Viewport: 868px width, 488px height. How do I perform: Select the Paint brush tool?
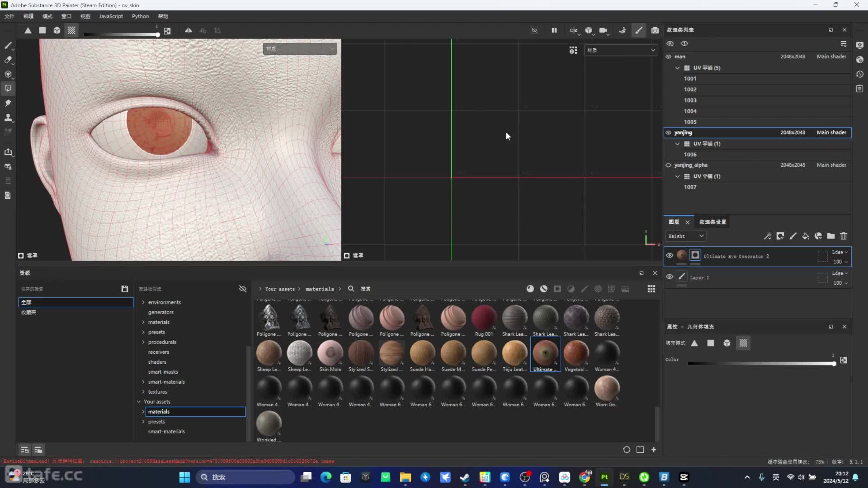click(x=8, y=45)
